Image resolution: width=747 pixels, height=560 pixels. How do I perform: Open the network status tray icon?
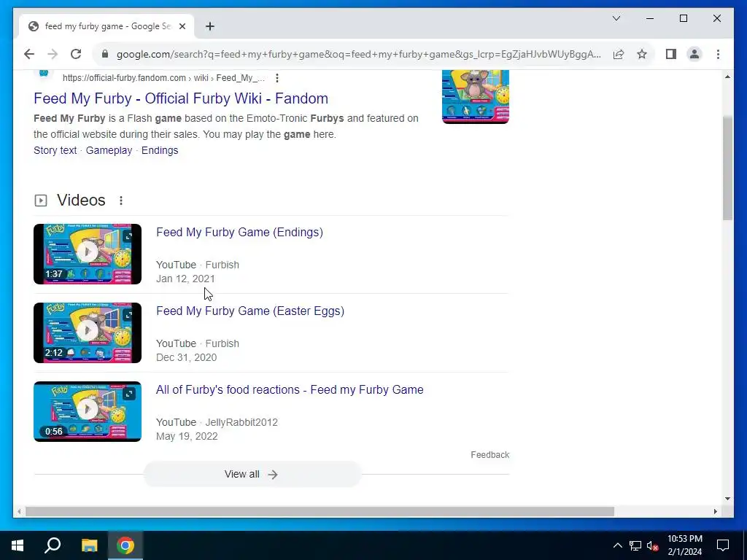(x=635, y=545)
